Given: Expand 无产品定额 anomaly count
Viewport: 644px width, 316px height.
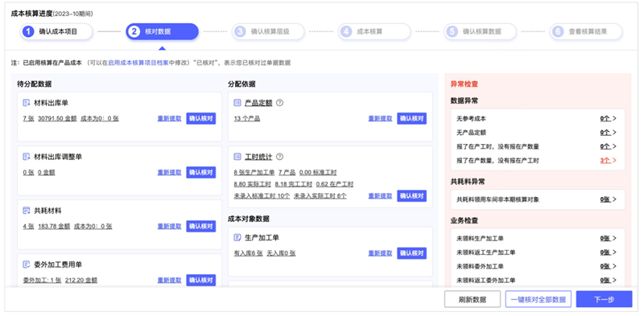Looking at the screenshot, I should (x=609, y=133).
